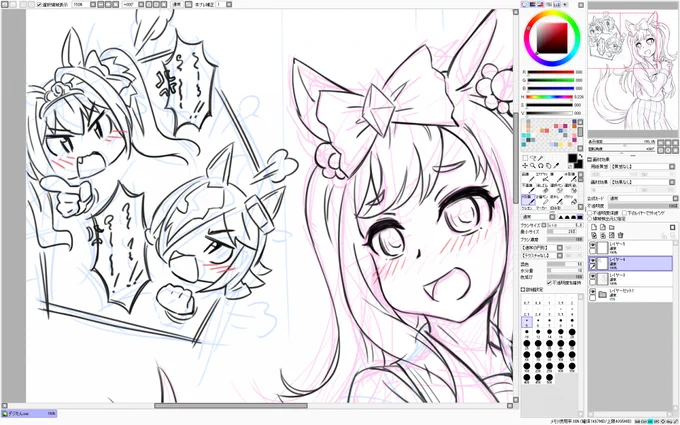Enable 不透明度保護 preserve opacity checkbox
The height and width of the screenshot is (425, 680).
pyautogui.click(x=589, y=213)
